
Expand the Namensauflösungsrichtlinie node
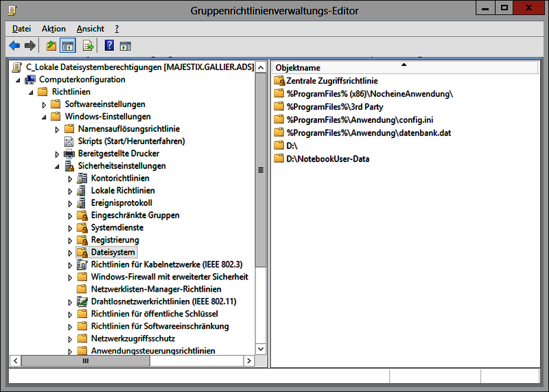point(57,130)
